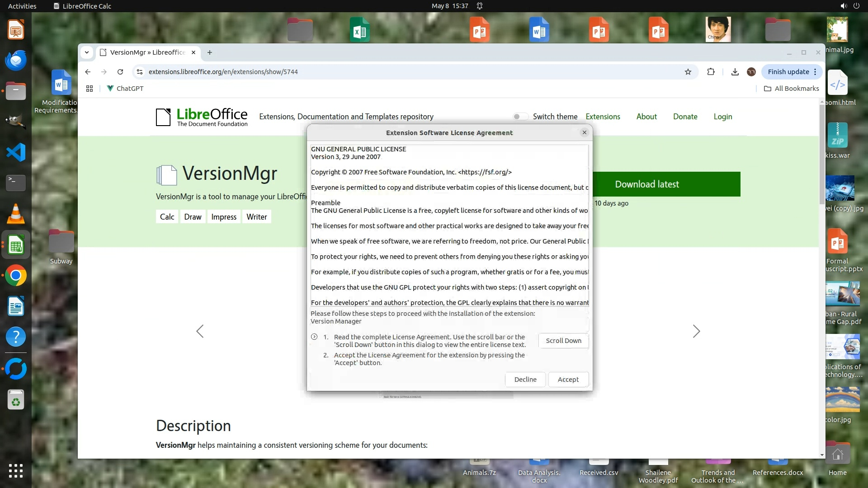Open the Chrome extensions puzzle icon

pos(711,72)
